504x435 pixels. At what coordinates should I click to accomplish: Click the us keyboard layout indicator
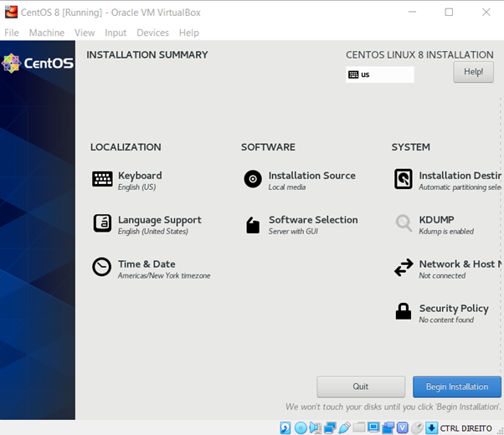point(379,74)
